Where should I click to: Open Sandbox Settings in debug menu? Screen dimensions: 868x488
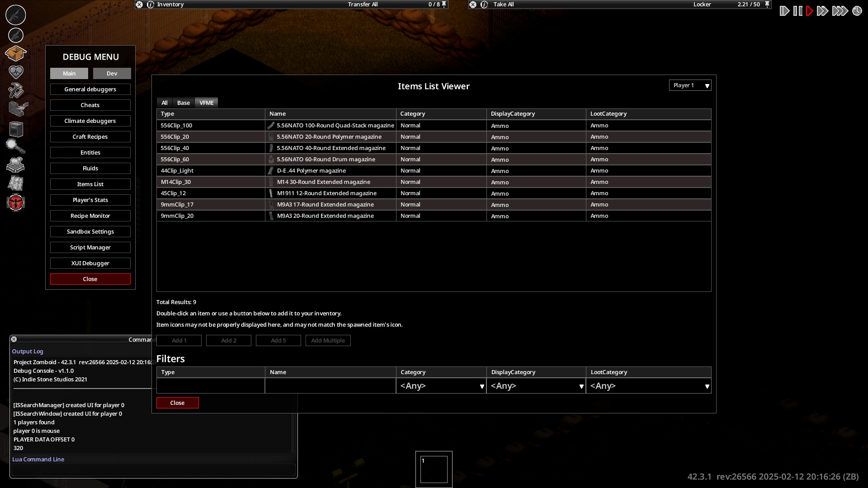90,231
